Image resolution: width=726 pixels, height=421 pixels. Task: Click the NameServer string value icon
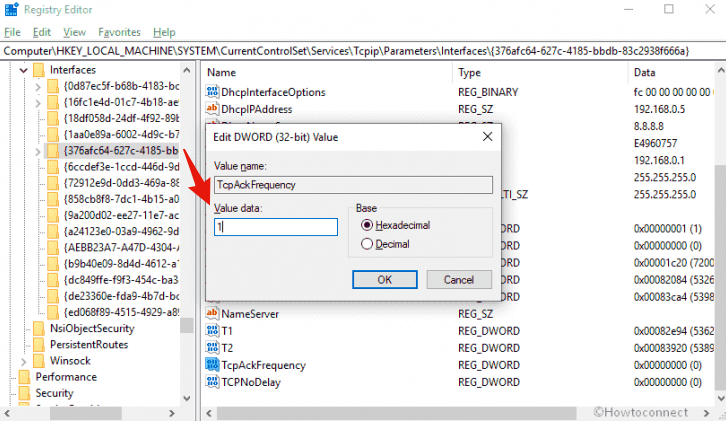coord(212,314)
